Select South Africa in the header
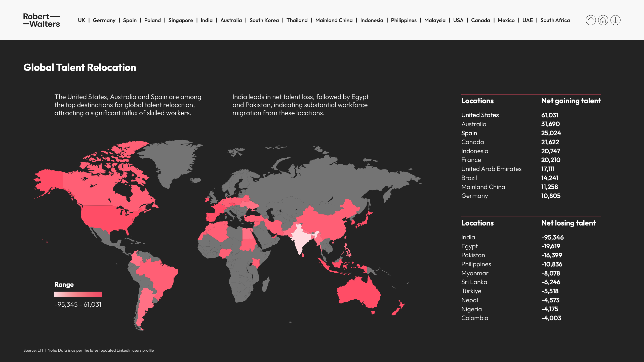Screen dimensions: 644x362 [555, 20]
